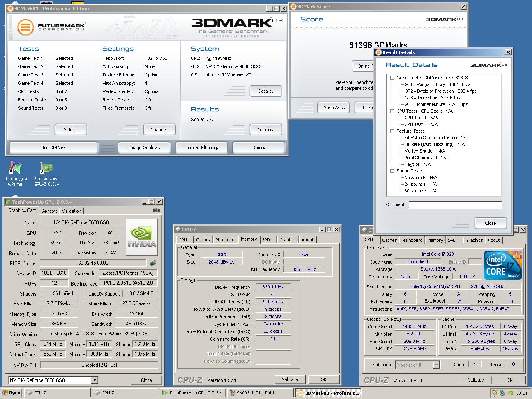
Task: Click the system Details button
Action: [267, 91]
